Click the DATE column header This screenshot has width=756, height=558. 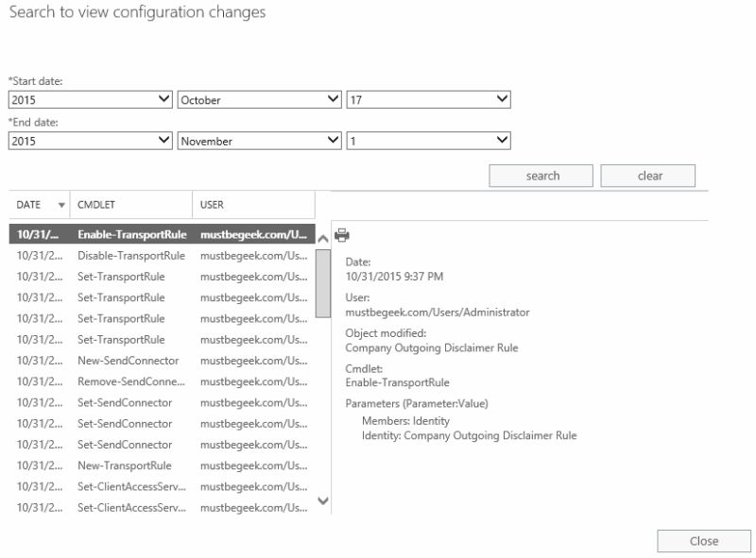click(28, 205)
